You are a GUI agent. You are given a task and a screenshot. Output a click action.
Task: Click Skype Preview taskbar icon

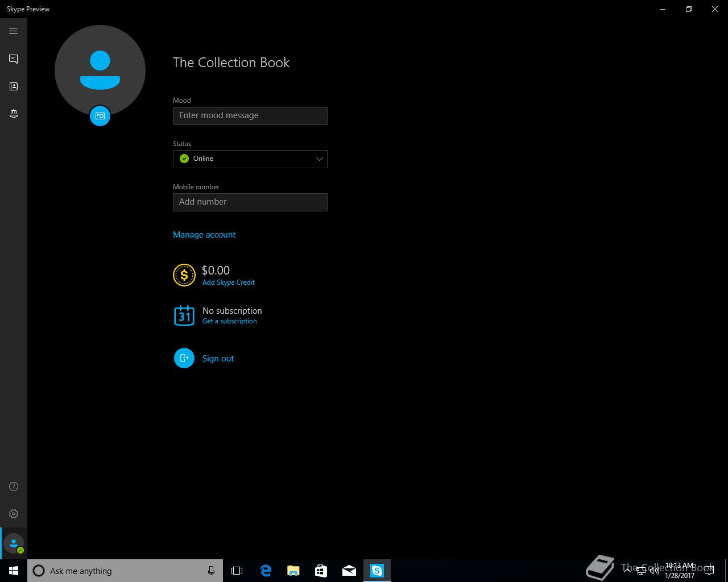[377, 571]
